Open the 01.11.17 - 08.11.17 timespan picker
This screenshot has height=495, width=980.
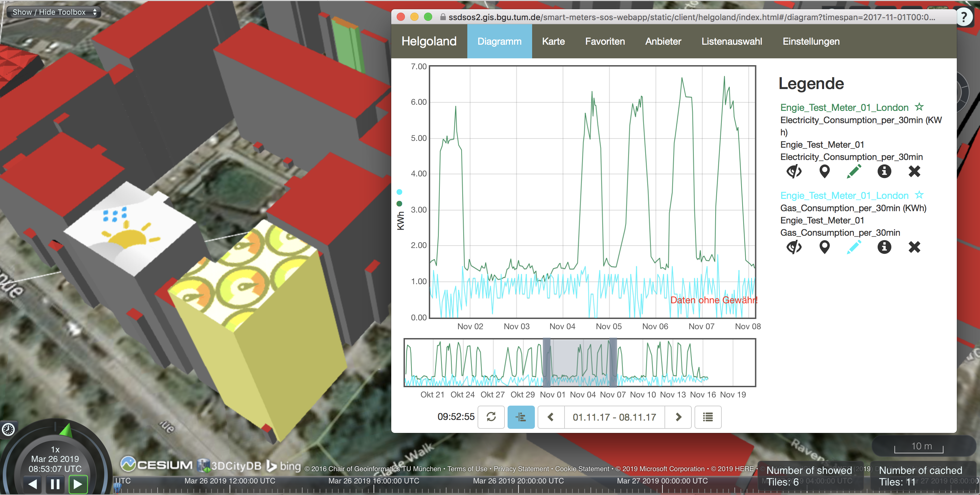pos(614,417)
